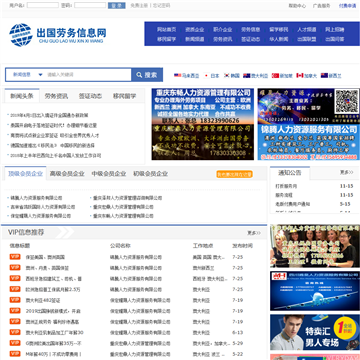Focus the username input field
This screenshot has width=360, height=360.
(x=43, y=5)
